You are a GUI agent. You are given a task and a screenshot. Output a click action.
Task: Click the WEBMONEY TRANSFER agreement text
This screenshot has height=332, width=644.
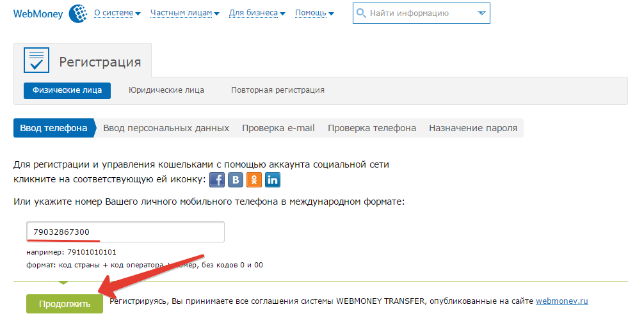(x=321, y=301)
